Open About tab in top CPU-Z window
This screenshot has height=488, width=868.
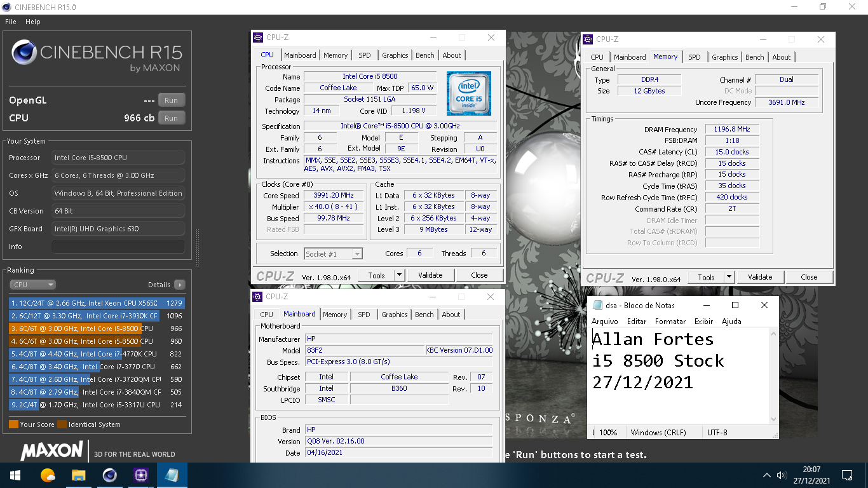(x=452, y=55)
